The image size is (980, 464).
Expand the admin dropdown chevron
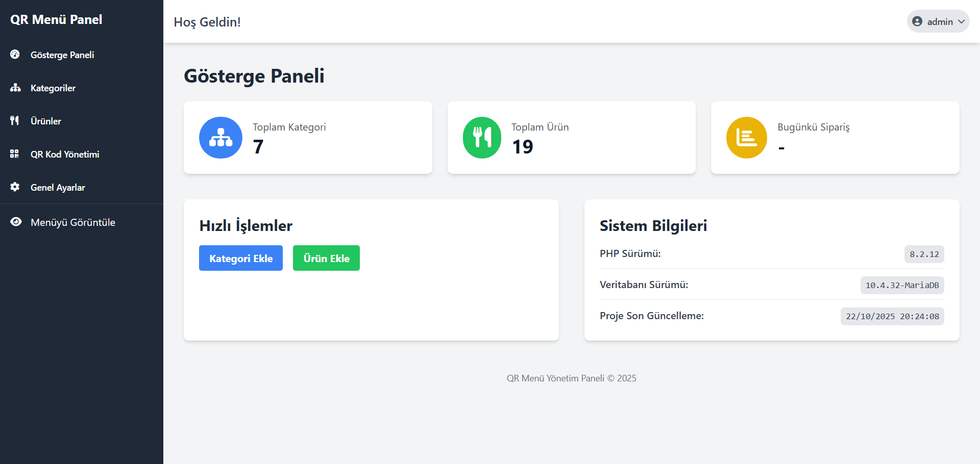tap(962, 21)
